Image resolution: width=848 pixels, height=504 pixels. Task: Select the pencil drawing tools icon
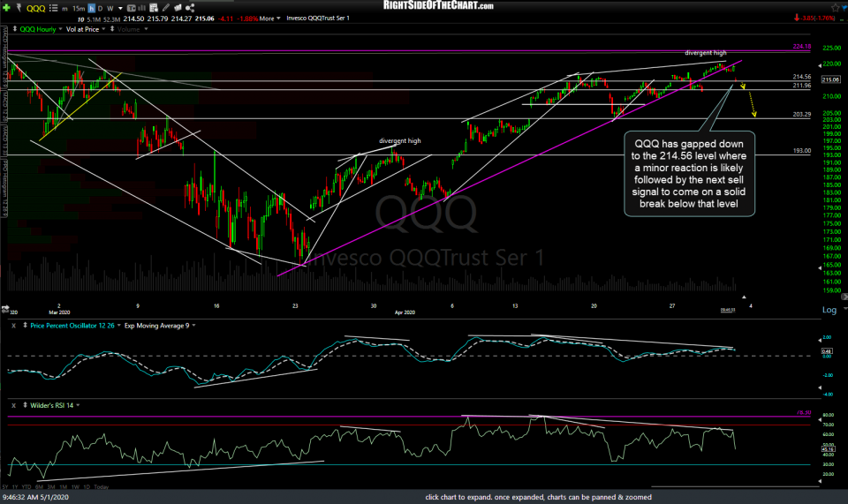166,8
